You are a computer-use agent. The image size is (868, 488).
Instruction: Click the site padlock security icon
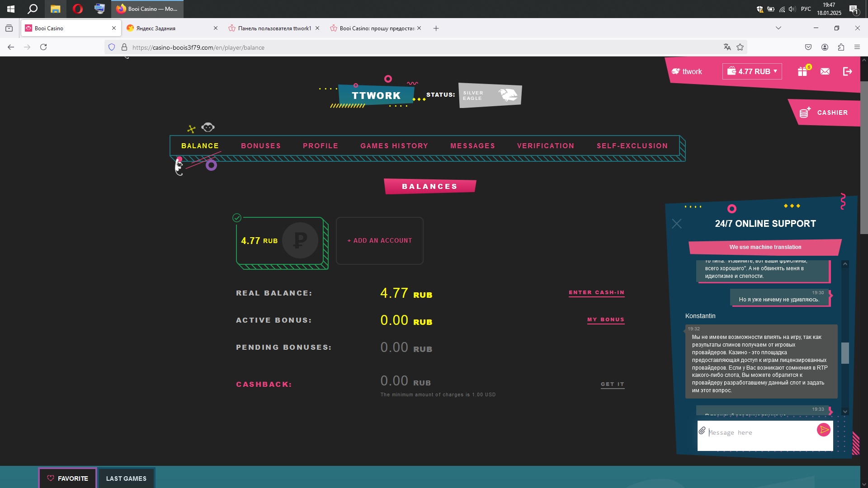[124, 47]
